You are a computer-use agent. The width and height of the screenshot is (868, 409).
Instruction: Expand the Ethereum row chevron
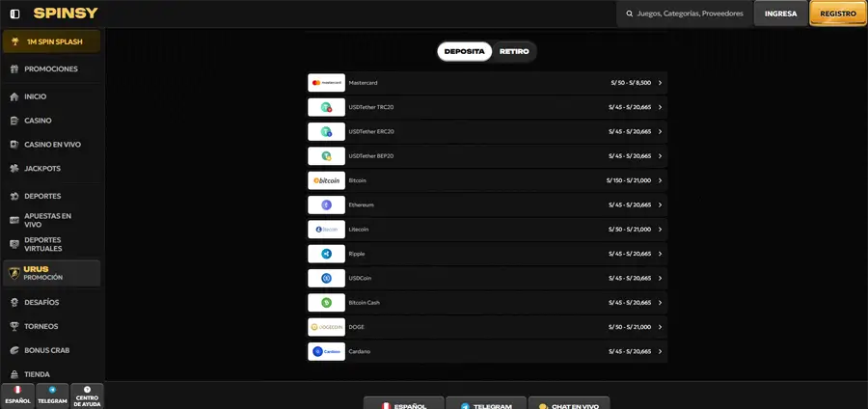[660, 204]
